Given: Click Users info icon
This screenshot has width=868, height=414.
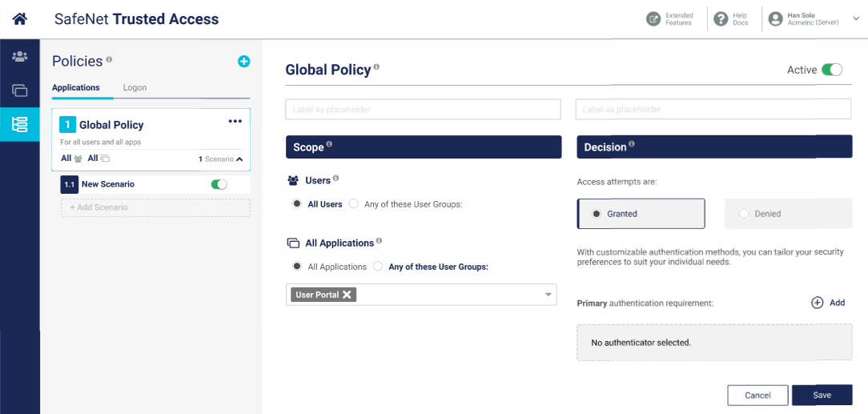Looking at the screenshot, I should tap(336, 179).
